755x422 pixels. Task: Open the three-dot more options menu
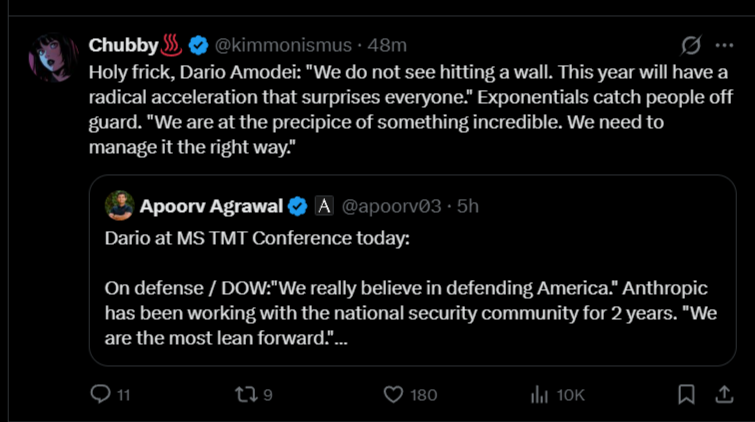pyautogui.click(x=724, y=46)
